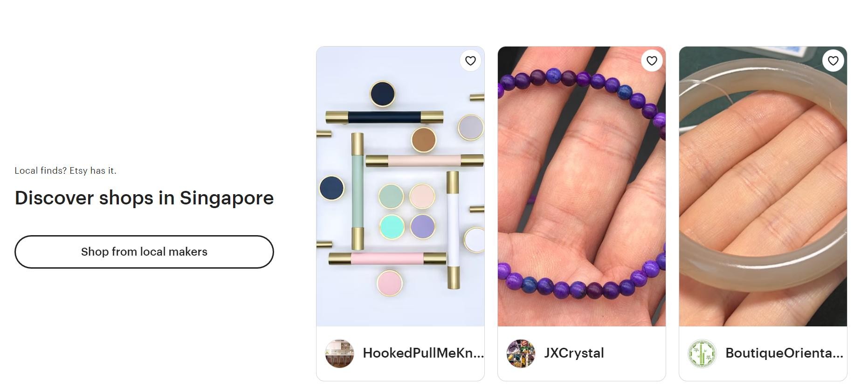
Task: Click the turquoise round knob in handles photo
Action: coord(392,226)
